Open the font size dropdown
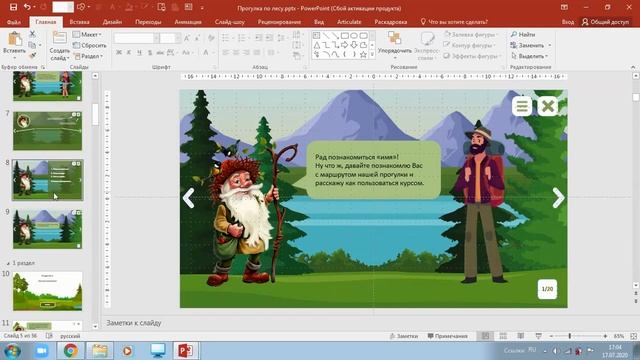 [x=178, y=38]
